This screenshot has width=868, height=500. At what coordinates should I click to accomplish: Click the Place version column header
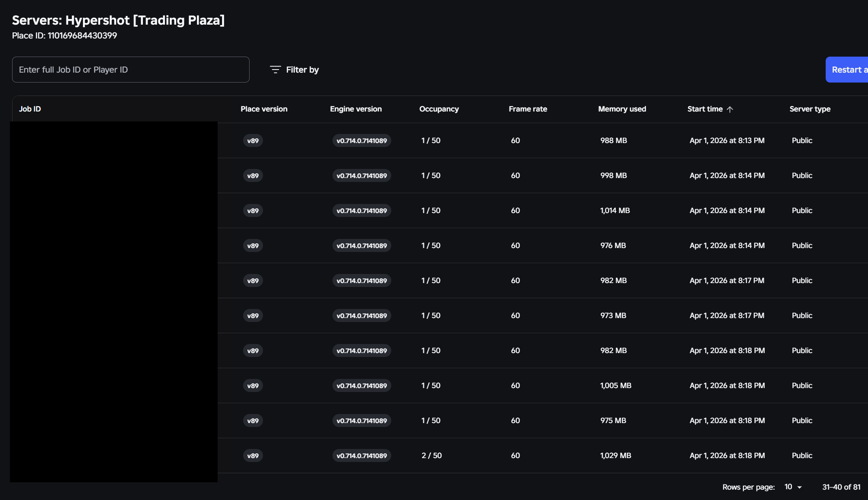(x=264, y=109)
